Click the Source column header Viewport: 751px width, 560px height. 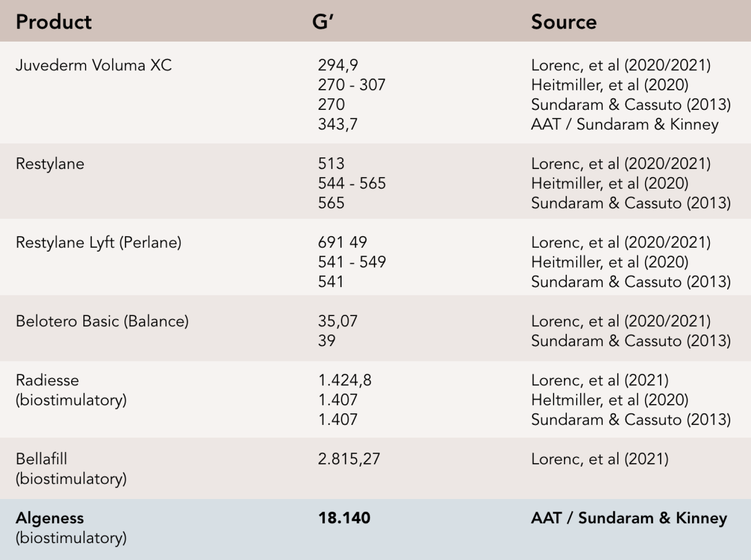coord(564,22)
